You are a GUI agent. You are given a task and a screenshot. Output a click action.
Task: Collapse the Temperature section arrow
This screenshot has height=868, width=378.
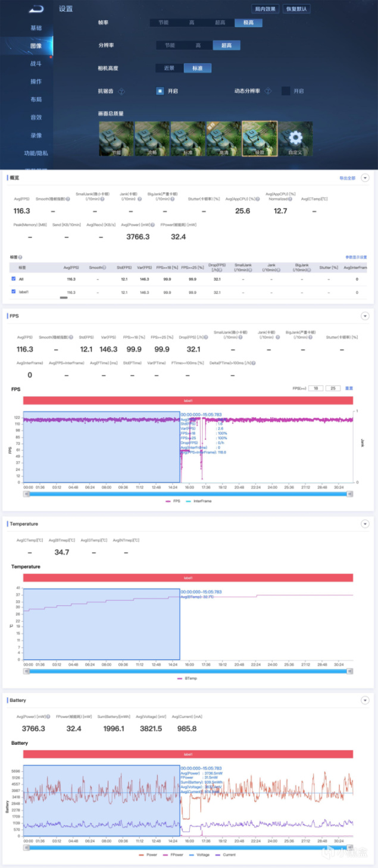click(365, 524)
